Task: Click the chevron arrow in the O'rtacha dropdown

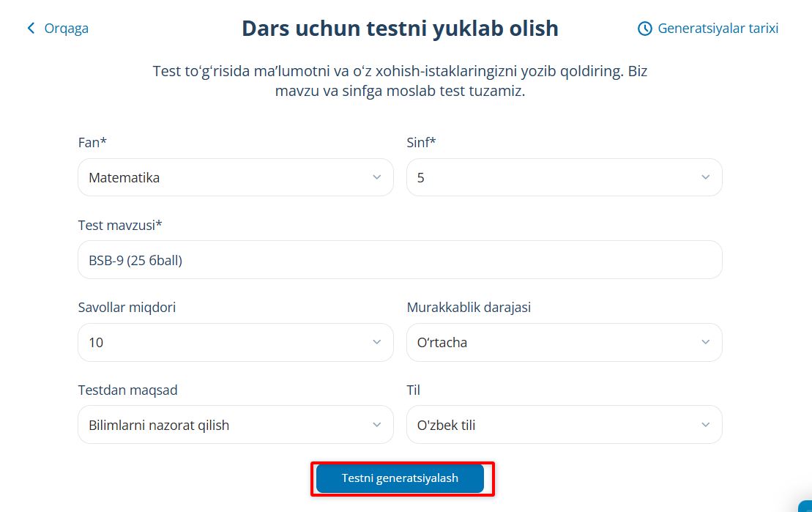Action: click(x=706, y=342)
